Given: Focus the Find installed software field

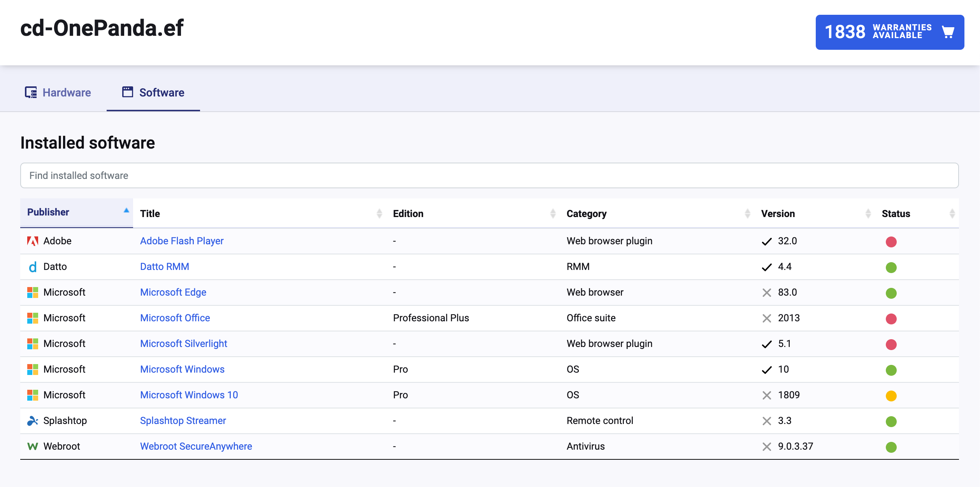Looking at the screenshot, I should pyautogui.click(x=489, y=175).
